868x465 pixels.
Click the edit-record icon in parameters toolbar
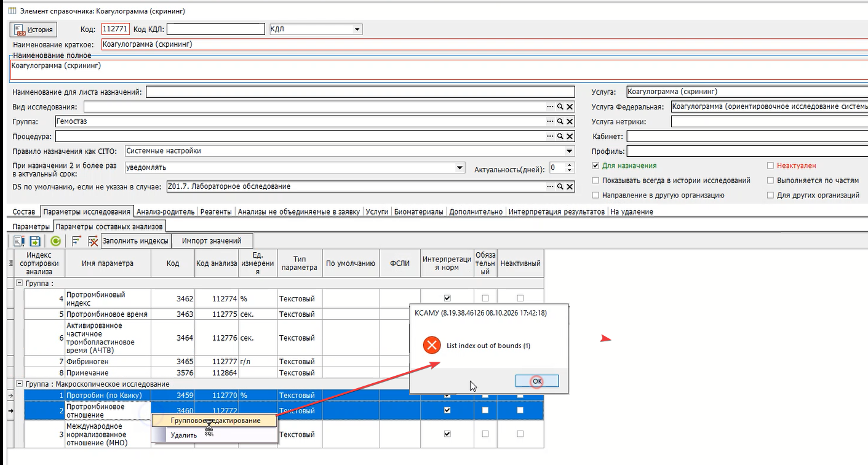(x=18, y=241)
